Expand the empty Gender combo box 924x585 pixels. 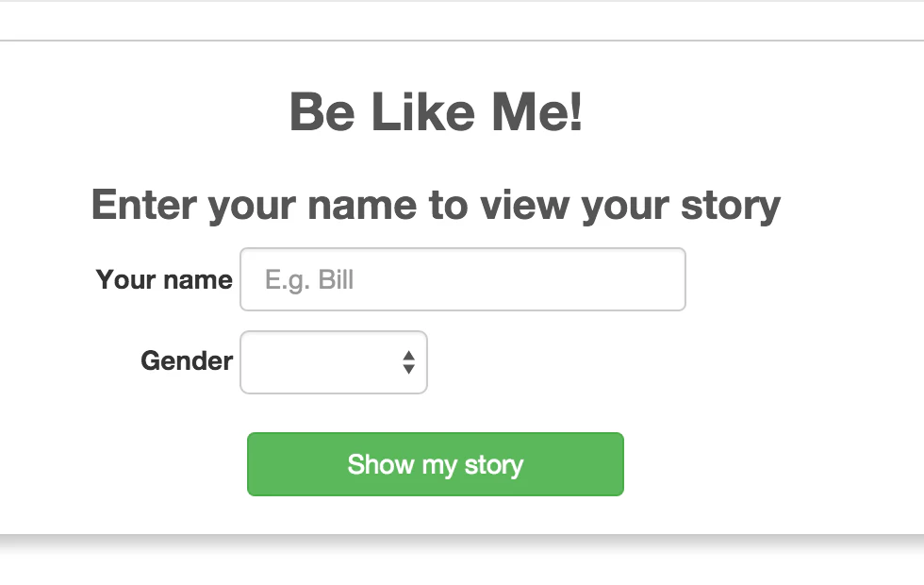tap(334, 362)
